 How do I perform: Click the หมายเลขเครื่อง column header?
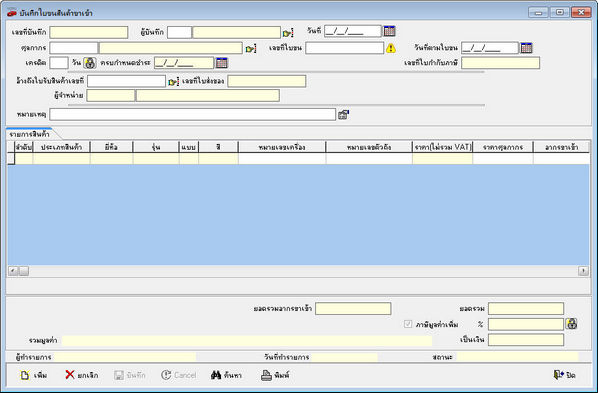pyautogui.click(x=282, y=147)
